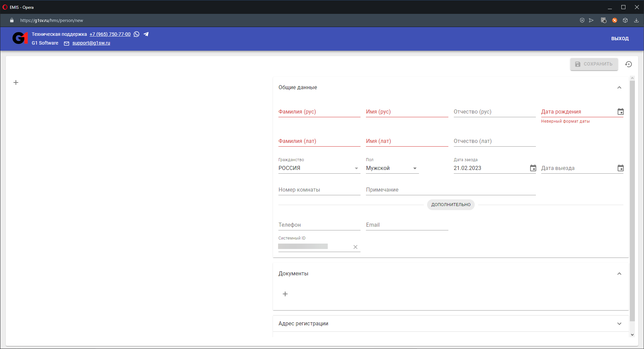The image size is (644, 349).
Task: Add a new document with plus icon
Action: (285, 294)
